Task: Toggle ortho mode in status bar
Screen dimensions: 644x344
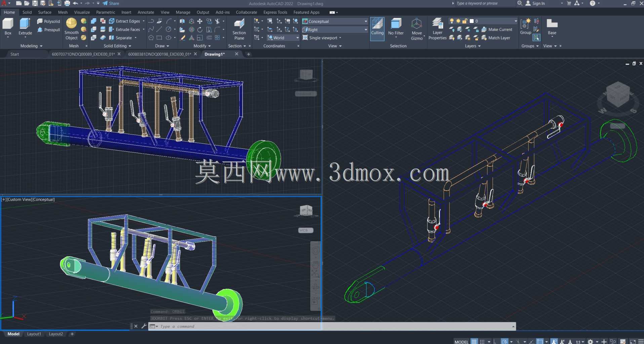Action: click(495, 341)
